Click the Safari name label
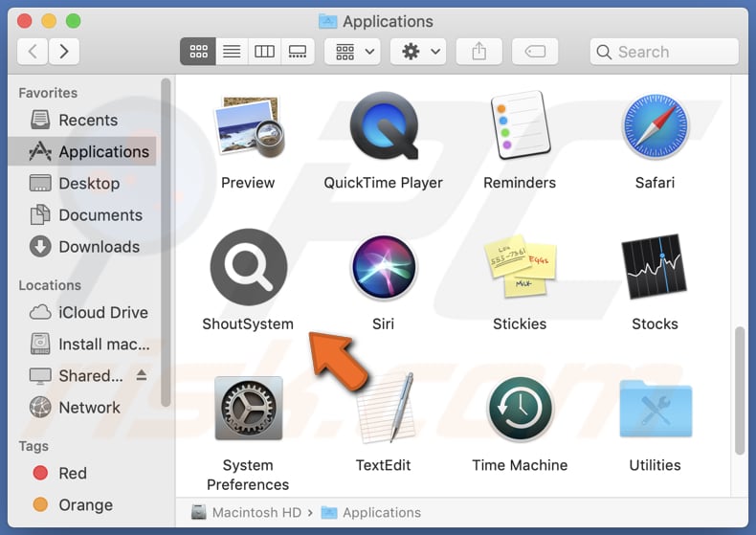 (655, 183)
